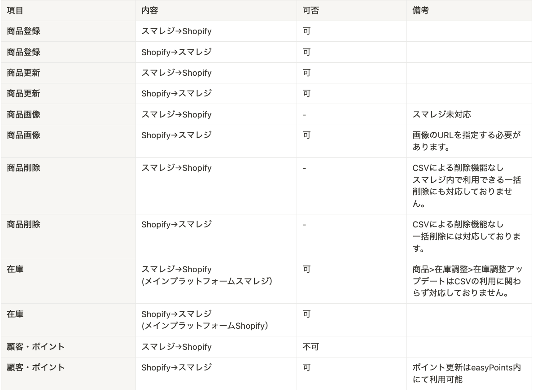This screenshot has height=392, width=533.
Task: Click the 項目 column header
Action: (15, 10)
